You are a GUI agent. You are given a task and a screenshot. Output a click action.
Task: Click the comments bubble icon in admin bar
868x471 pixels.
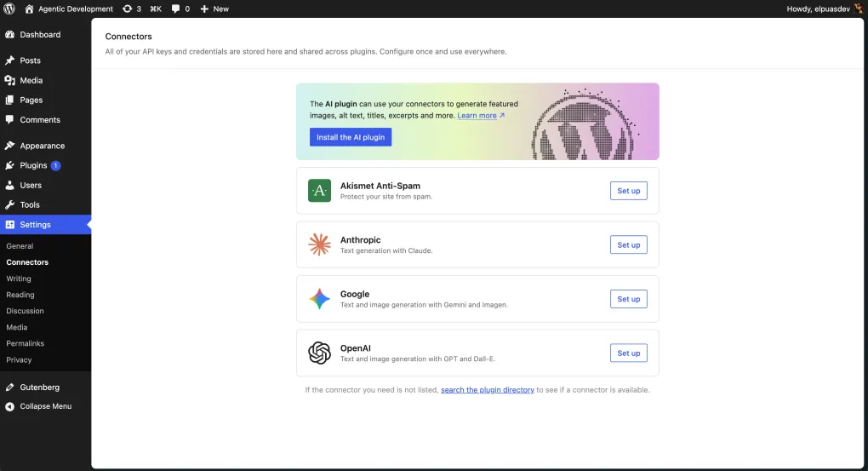175,9
